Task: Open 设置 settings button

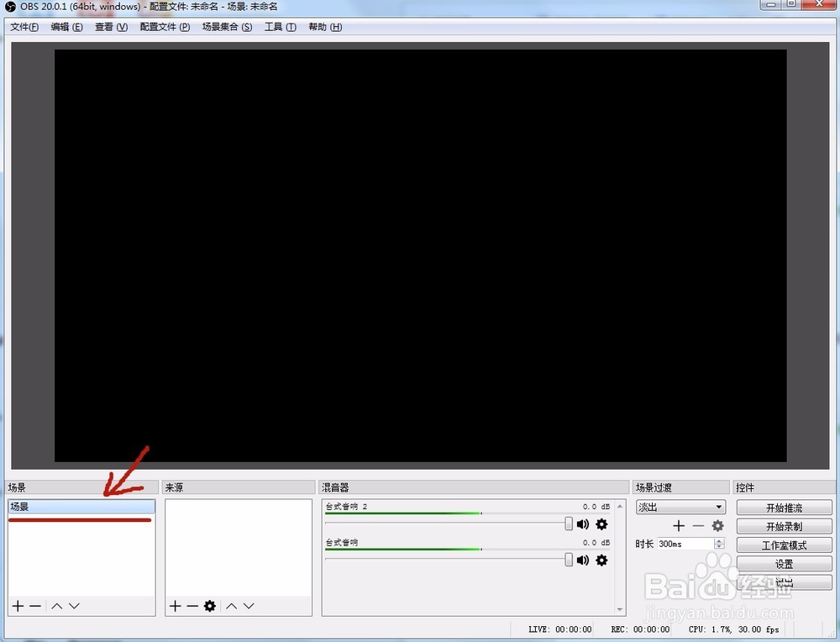Action: [785, 564]
